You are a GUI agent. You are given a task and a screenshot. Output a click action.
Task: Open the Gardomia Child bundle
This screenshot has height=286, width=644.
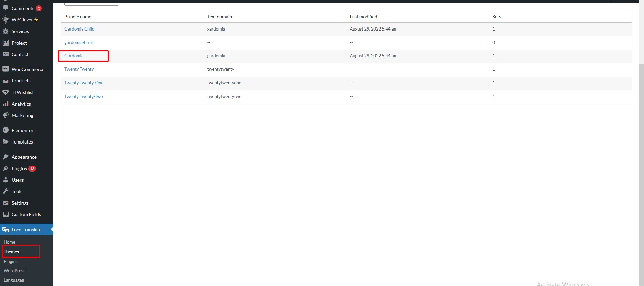tap(79, 29)
